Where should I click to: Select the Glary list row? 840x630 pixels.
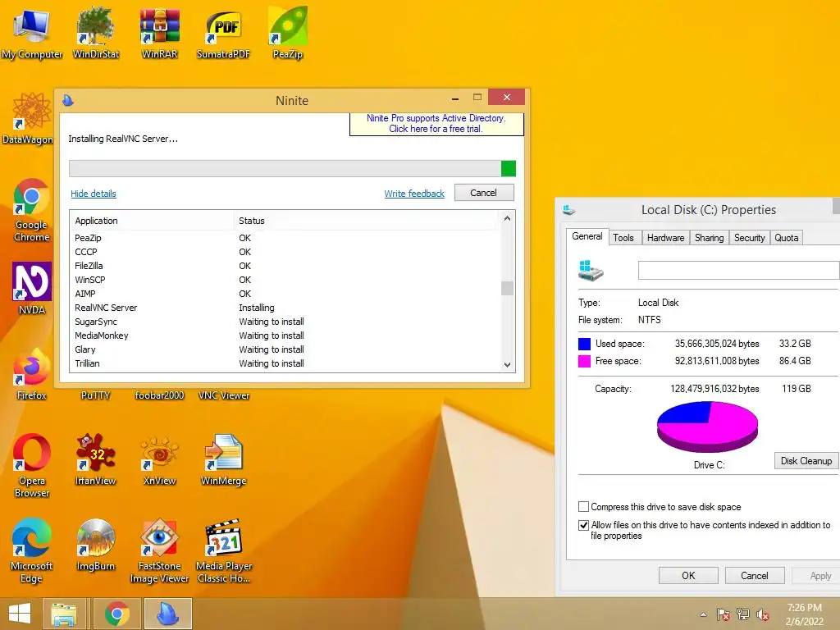coord(286,349)
